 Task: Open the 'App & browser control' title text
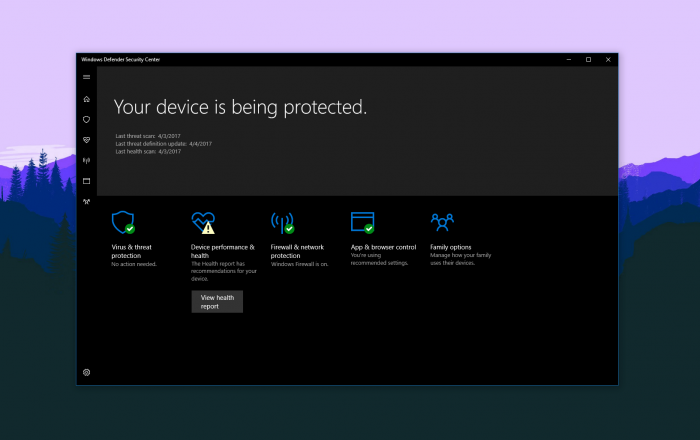(x=383, y=247)
